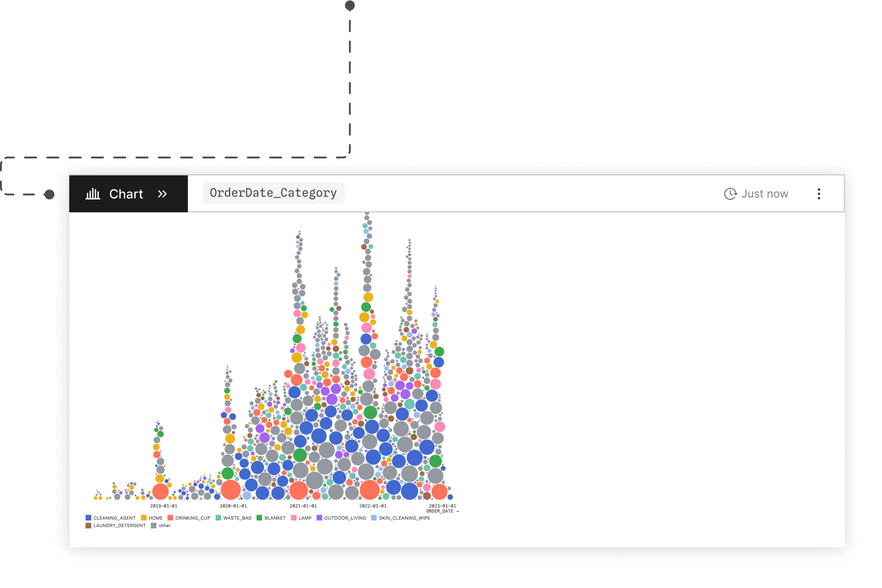This screenshot has width=882, height=588.
Task: Click the clock refresh icon
Action: point(730,194)
